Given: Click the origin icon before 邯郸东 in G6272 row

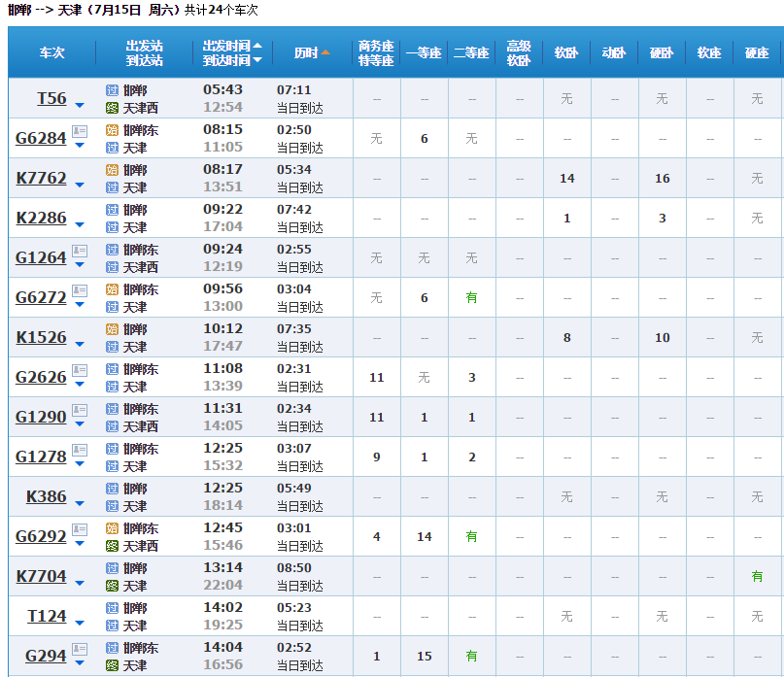Looking at the screenshot, I should [112, 289].
